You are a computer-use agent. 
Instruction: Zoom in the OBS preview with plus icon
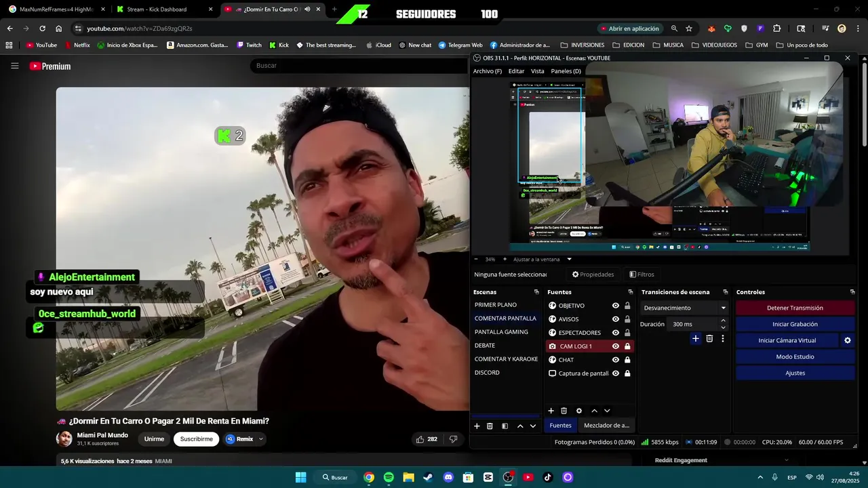tap(505, 259)
